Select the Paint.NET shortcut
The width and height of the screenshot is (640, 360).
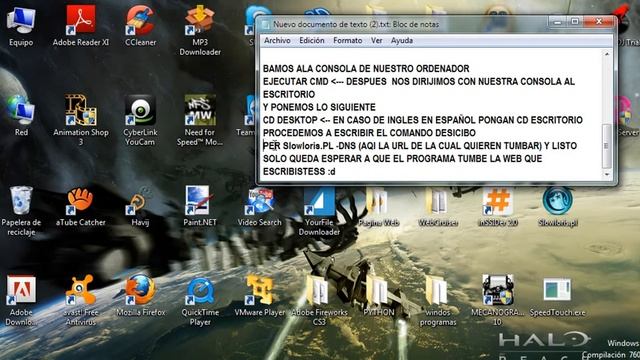(x=200, y=206)
